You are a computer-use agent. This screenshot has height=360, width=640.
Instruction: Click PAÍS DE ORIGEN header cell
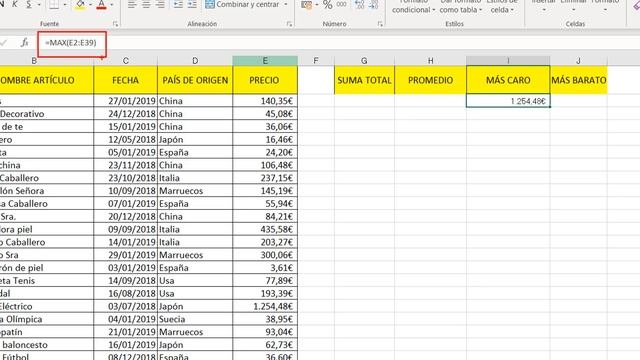[x=195, y=80]
